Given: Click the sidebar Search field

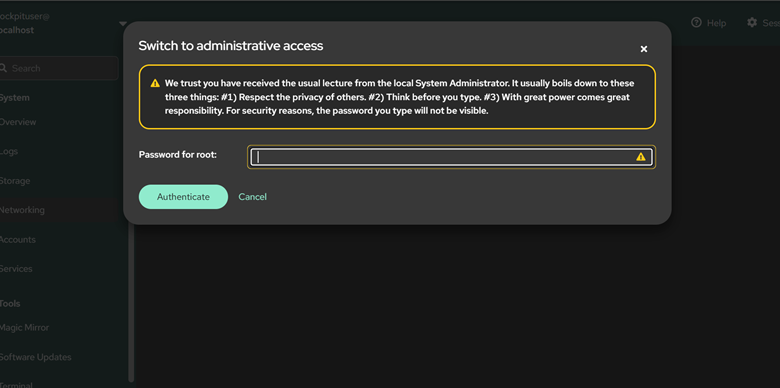Looking at the screenshot, I should point(59,68).
